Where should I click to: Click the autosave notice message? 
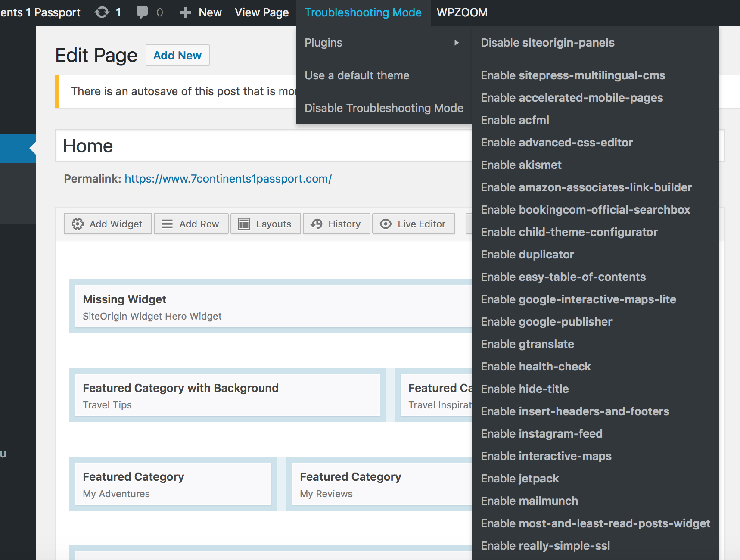tap(183, 91)
